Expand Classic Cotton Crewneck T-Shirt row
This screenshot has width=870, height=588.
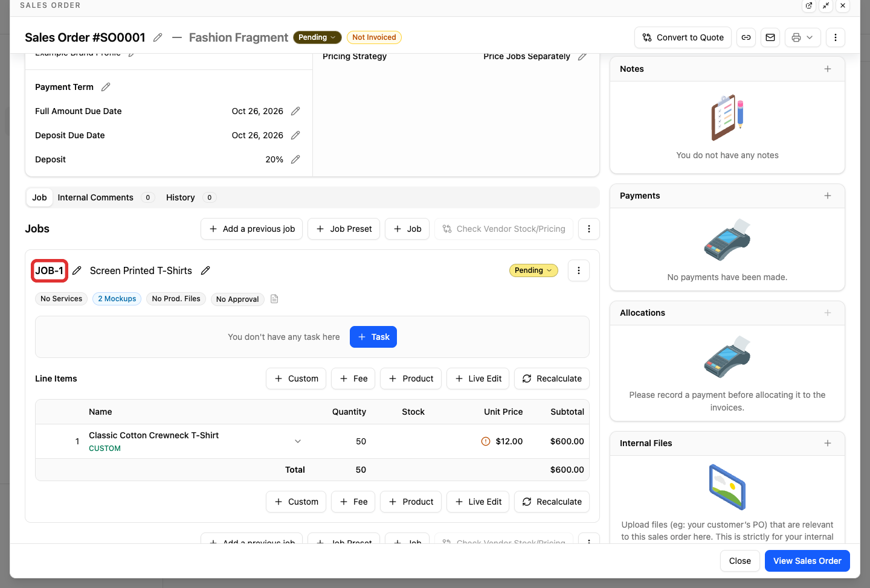tap(298, 441)
